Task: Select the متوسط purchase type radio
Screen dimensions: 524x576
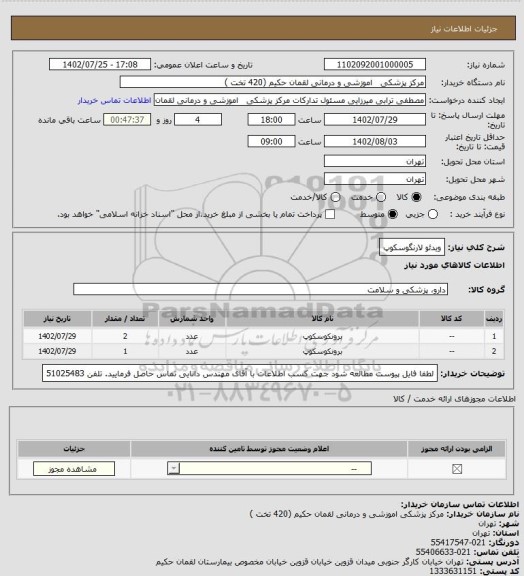Action: click(393, 214)
